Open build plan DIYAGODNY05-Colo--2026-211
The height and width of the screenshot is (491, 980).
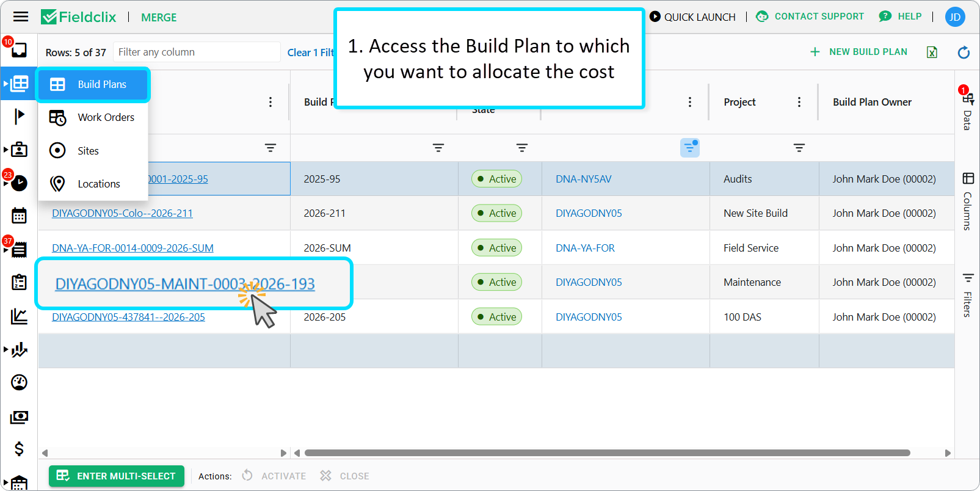[122, 213]
